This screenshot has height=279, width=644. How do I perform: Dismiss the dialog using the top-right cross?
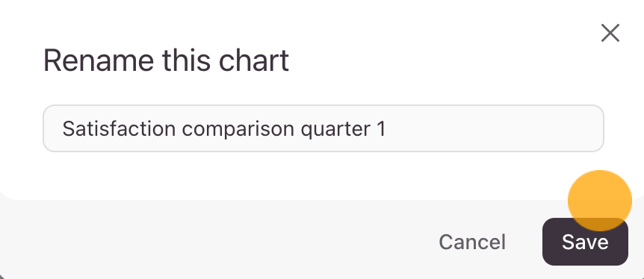click(610, 33)
